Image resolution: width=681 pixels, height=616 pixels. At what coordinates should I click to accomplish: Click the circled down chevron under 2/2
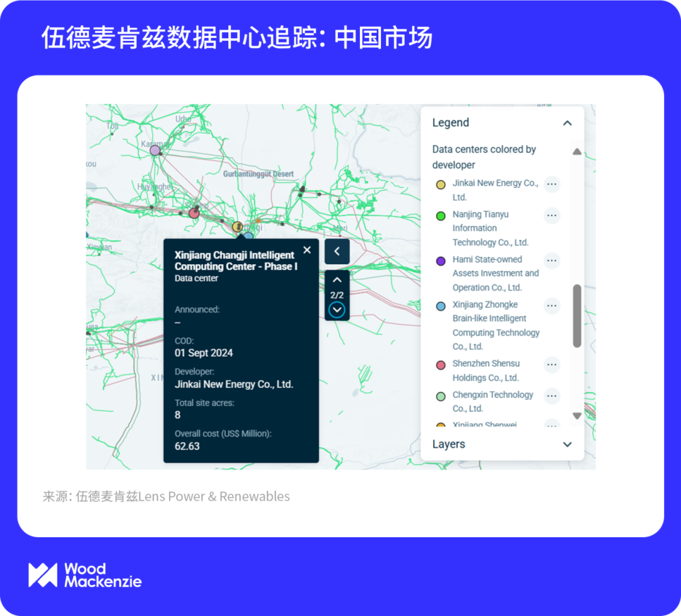(x=337, y=310)
